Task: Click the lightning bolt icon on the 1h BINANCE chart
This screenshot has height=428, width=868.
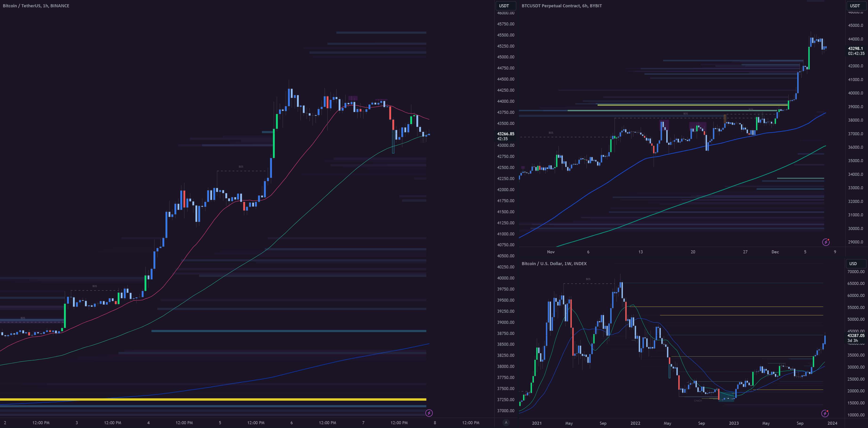Action: (x=429, y=413)
